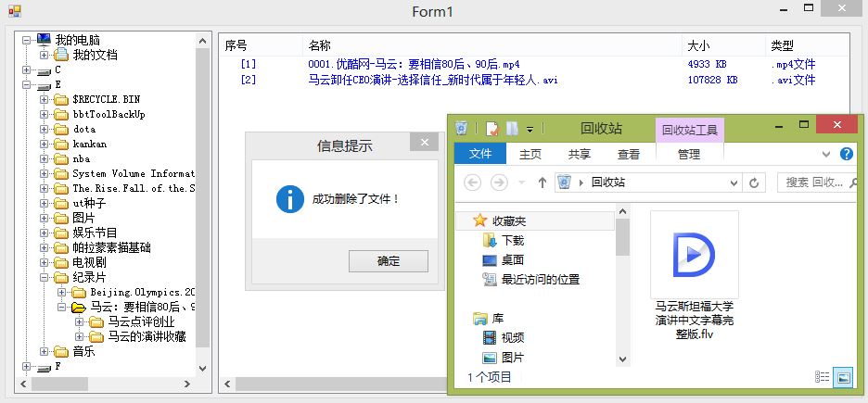Click the 回收站工具 contextual tab header

pos(690,130)
